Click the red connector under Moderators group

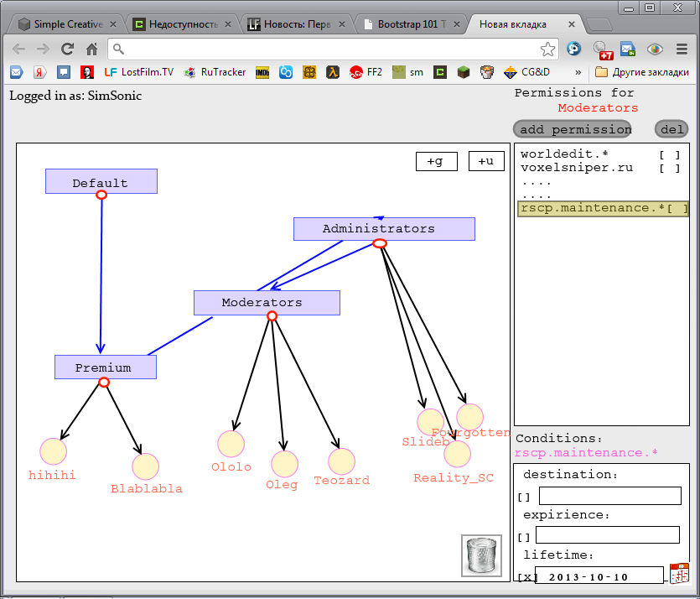click(272, 316)
